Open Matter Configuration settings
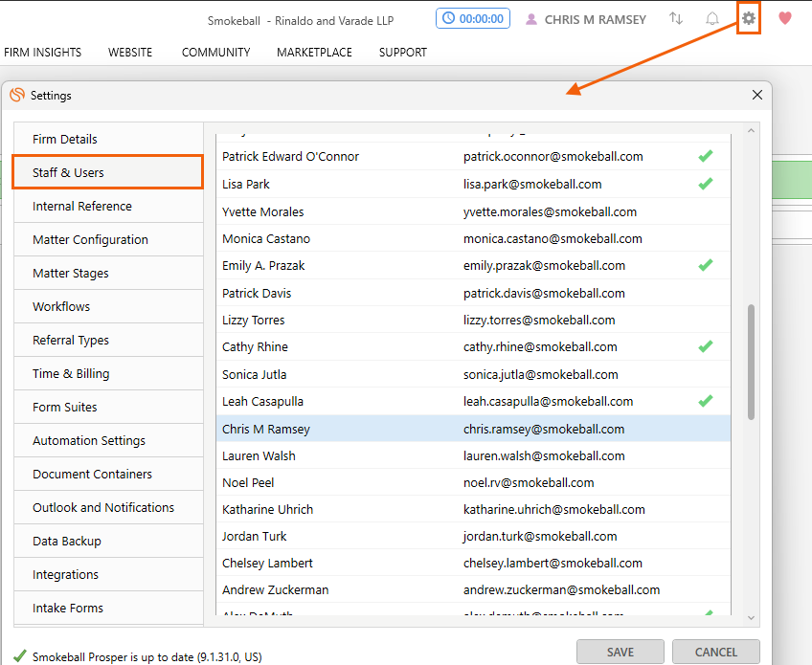 (108, 239)
